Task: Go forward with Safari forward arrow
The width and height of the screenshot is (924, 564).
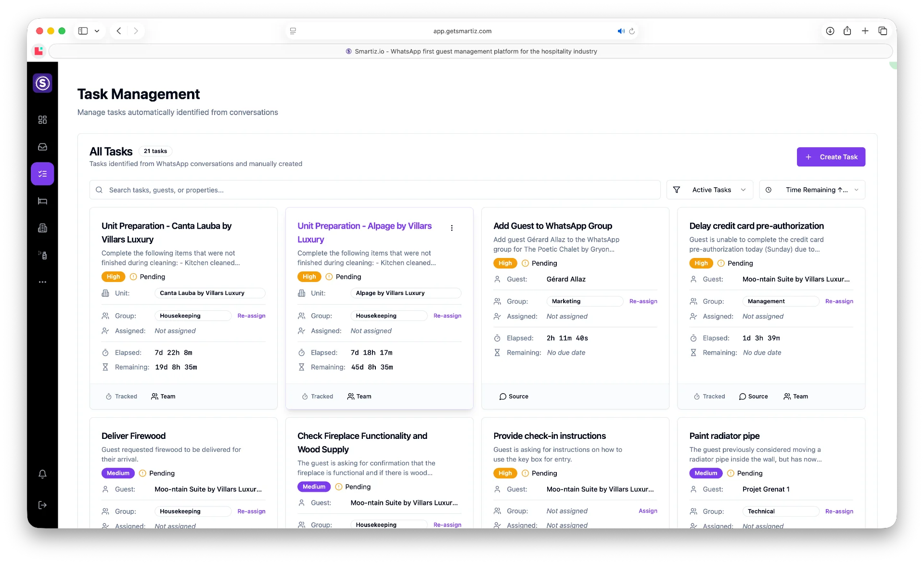Action: pyautogui.click(x=136, y=31)
